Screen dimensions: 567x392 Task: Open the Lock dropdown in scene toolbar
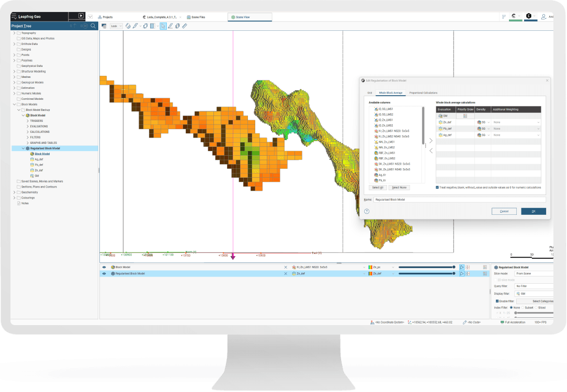click(x=116, y=26)
